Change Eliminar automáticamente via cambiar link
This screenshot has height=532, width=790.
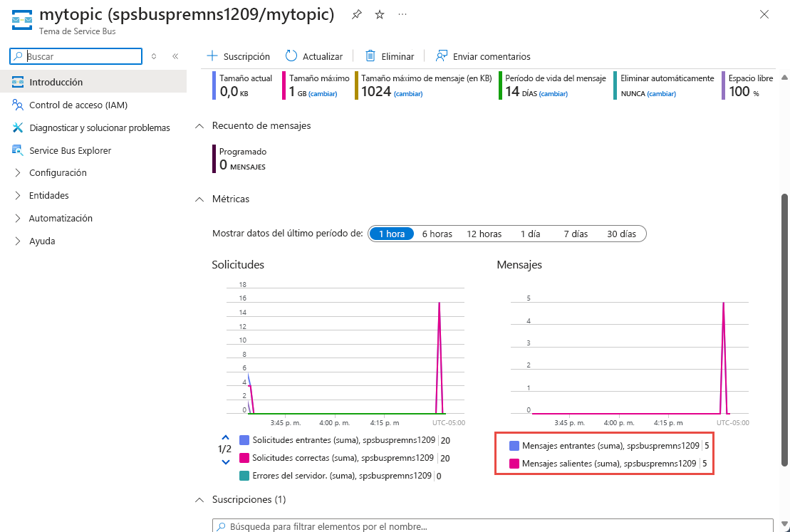coord(662,94)
